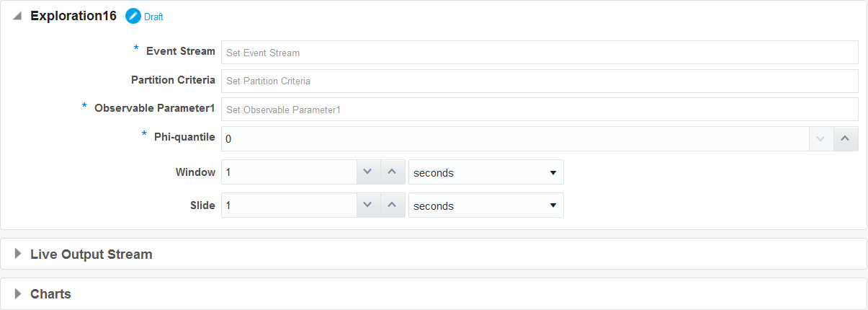Screen dimensions: 868x310
Task: Open the Slide time unit dropdown
Action: pyautogui.click(x=486, y=205)
